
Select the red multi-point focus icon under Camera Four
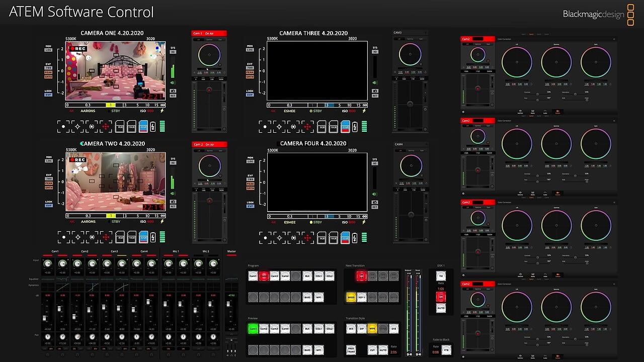point(307,237)
